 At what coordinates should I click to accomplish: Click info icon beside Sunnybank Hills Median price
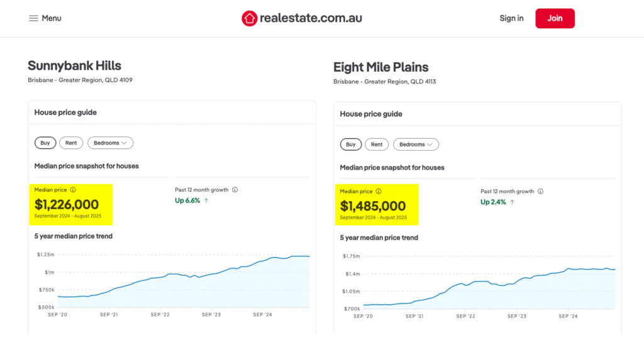coord(73,190)
